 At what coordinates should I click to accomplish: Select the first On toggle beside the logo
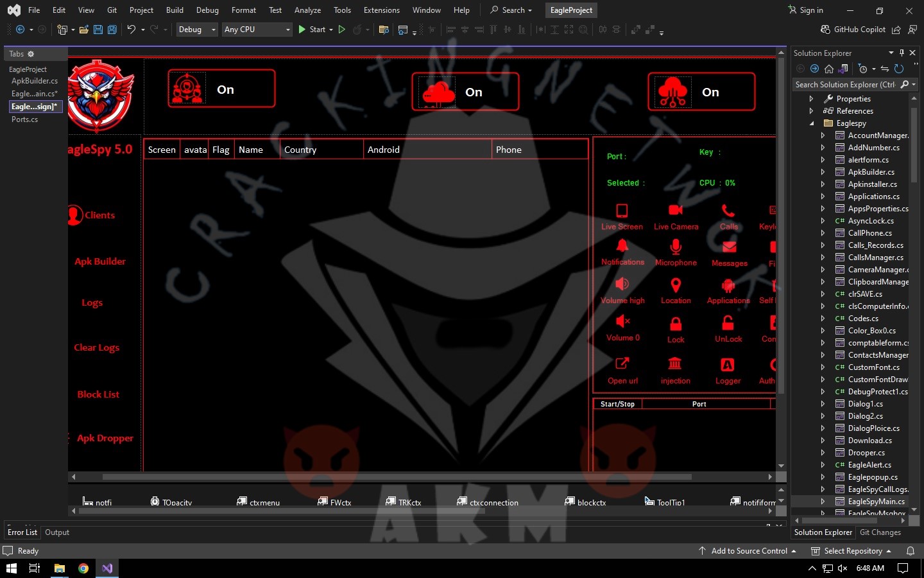(221, 89)
